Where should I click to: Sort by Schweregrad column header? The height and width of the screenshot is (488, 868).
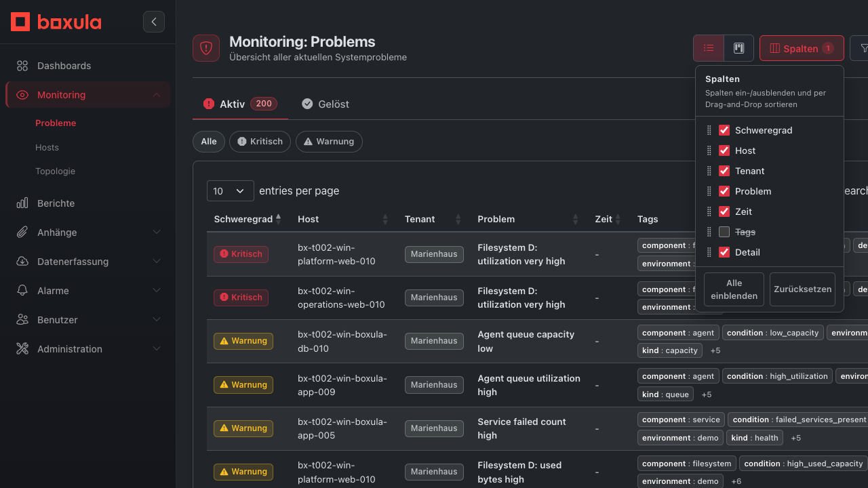pos(244,219)
